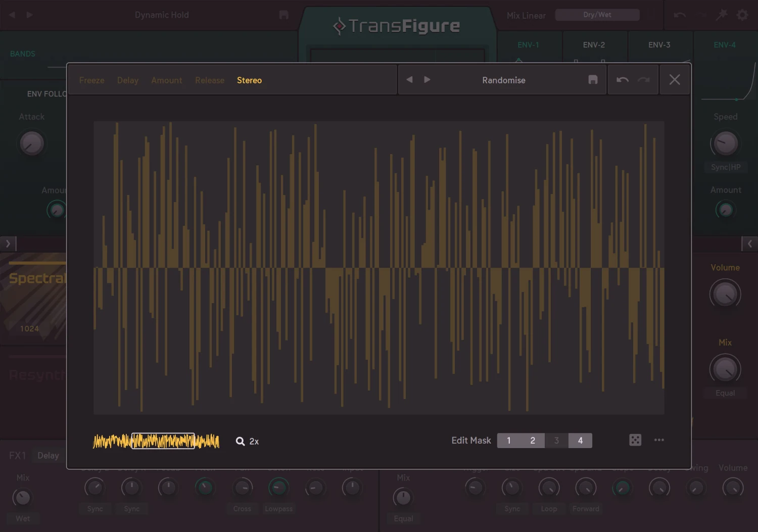Select Edit Mask number 1
Viewport: 758px width, 532px height.
click(509, 440)
